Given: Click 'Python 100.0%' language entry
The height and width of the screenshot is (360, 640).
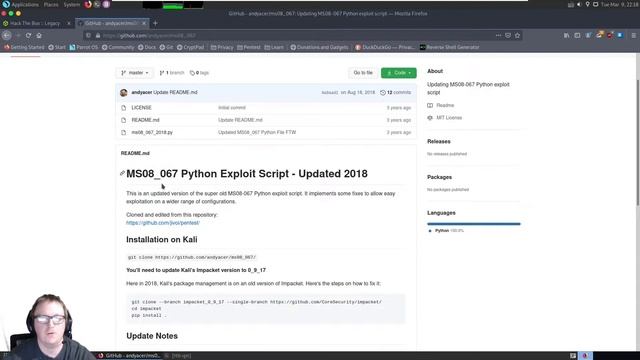Looking at the screenshot, I should [x=446, y=231].
